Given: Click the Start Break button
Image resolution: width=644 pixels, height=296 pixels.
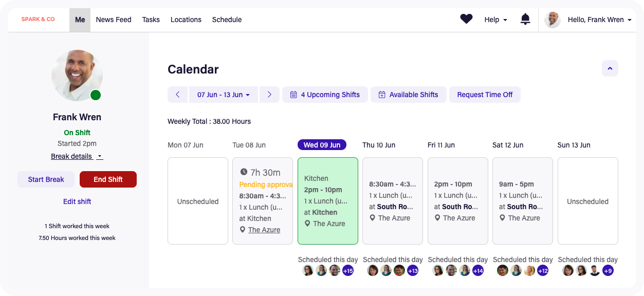Looking at the screenshot, I should tap(46, 179).
